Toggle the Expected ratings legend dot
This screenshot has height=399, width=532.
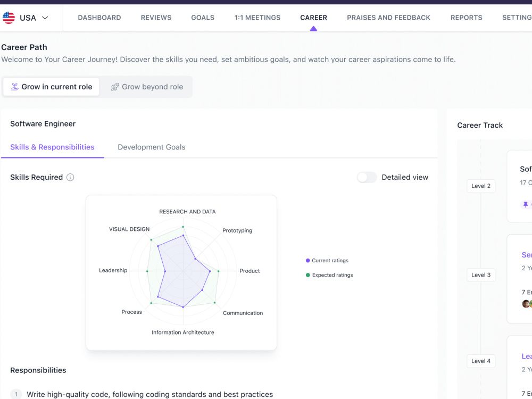307,275
